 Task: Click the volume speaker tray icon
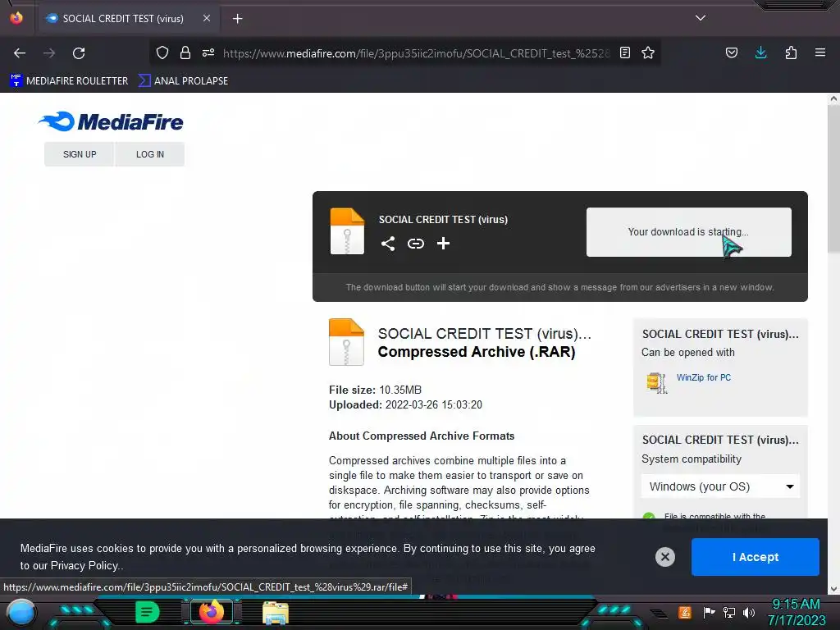pos(749,612)
